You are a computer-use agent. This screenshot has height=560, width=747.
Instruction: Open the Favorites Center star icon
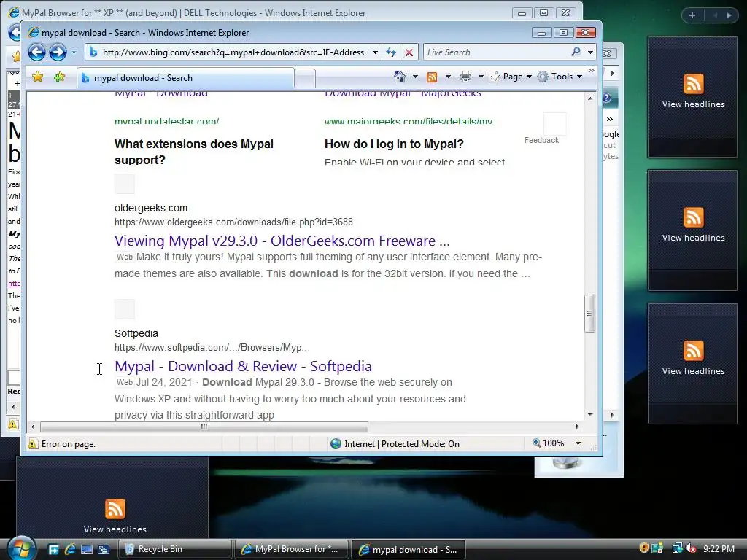(38, 77)
